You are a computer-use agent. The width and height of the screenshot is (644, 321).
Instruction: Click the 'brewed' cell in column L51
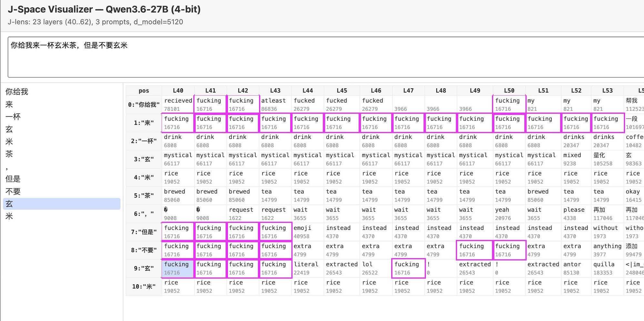pos(543,196)
